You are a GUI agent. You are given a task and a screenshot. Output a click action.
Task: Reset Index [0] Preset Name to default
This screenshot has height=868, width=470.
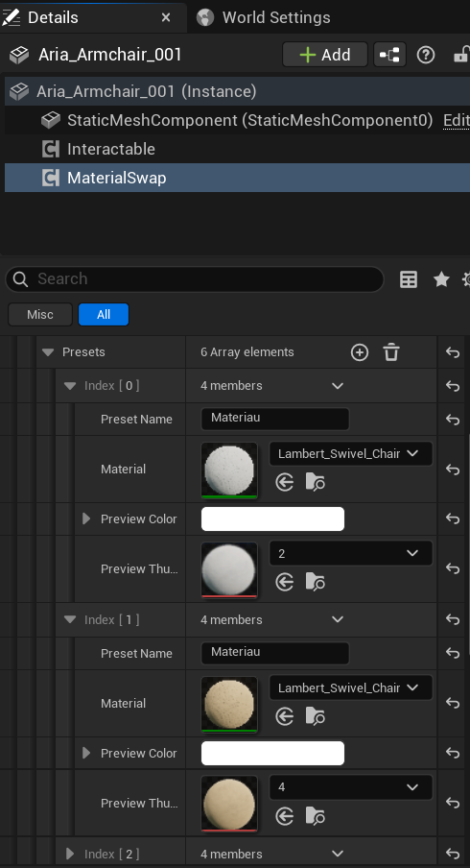[453, 420]
